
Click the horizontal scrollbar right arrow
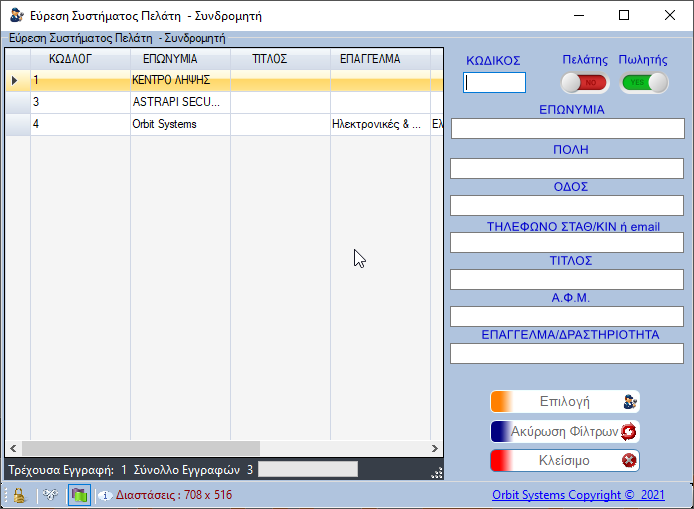point(434,448)
